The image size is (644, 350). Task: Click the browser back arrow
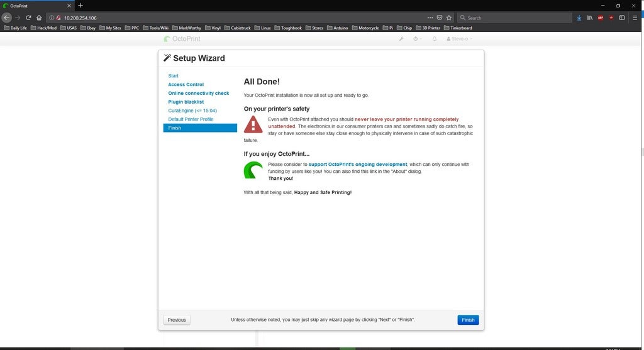pyautogui.click(x=6, y=18)
